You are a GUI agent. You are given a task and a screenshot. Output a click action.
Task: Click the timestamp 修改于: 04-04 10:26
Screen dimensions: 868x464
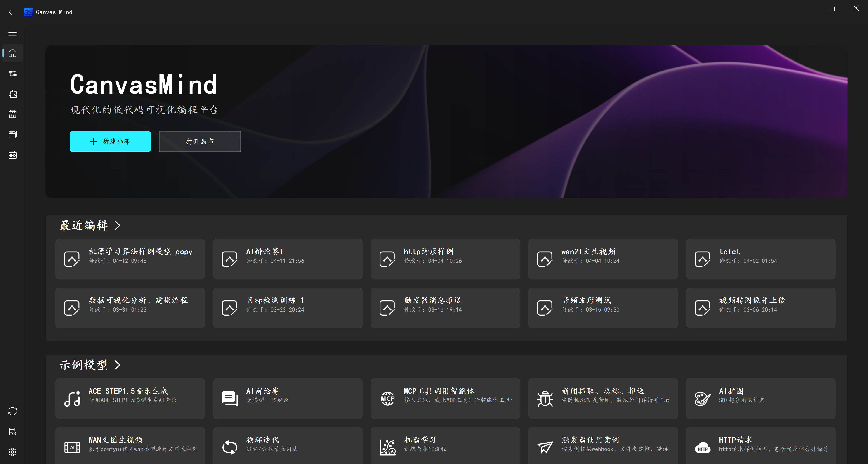pyautogui.click(x=433, y=261)
